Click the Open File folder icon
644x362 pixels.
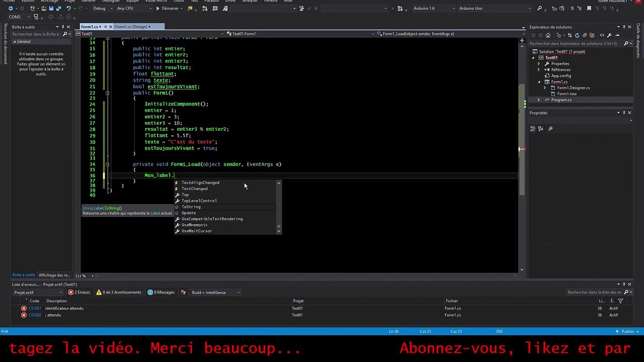tap(43, 9)
